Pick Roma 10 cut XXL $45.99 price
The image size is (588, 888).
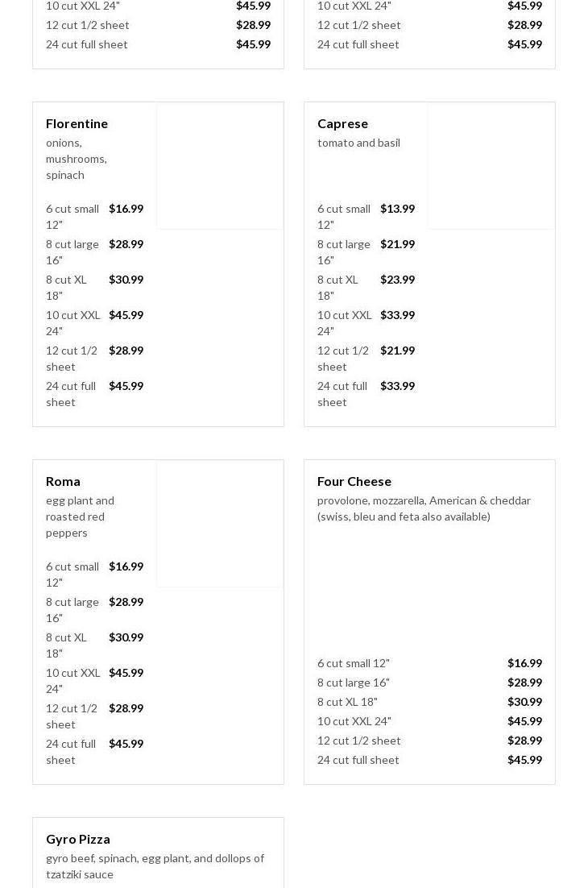(126, 673)
